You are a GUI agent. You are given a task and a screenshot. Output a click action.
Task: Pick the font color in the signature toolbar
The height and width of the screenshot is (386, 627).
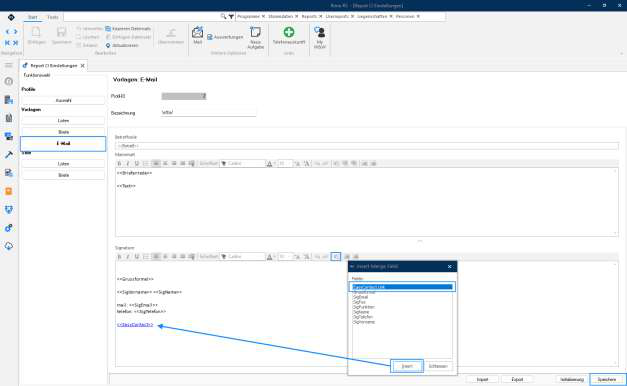[x=270, y=256]
